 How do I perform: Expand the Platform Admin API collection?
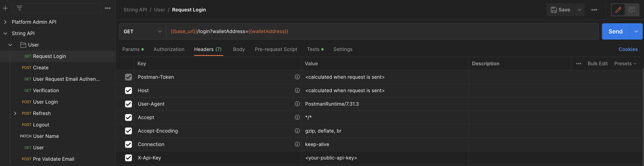5,22
